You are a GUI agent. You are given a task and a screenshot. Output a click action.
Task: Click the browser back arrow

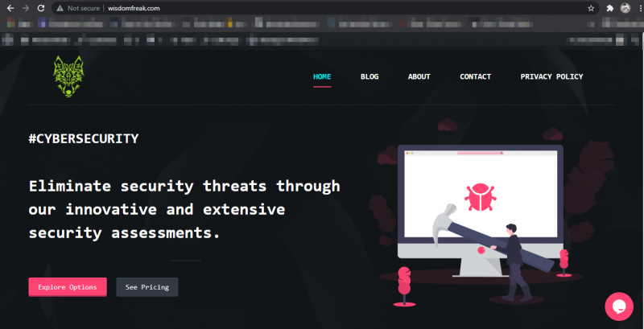click(10, 8)
